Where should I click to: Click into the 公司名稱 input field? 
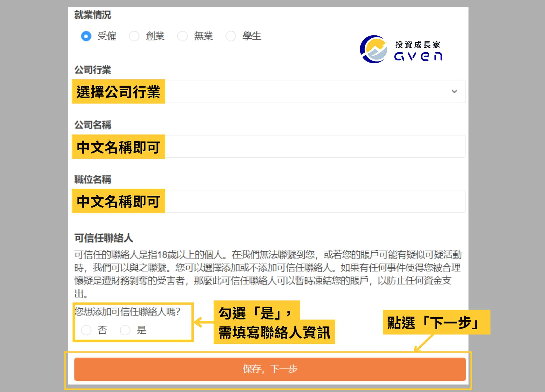(269, 146)
